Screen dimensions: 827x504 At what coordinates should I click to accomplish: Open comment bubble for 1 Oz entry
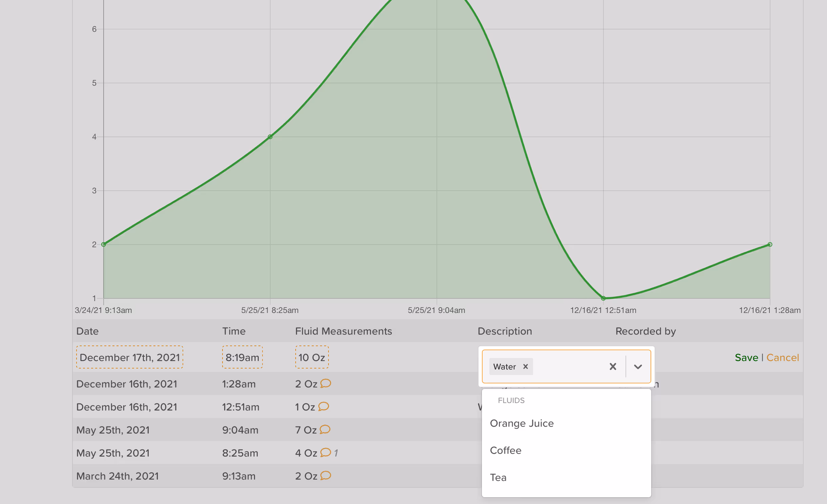coord(323,406)
